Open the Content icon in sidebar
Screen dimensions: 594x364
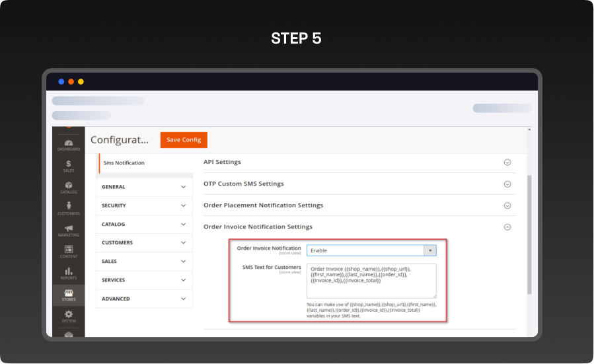click(69, 251)
